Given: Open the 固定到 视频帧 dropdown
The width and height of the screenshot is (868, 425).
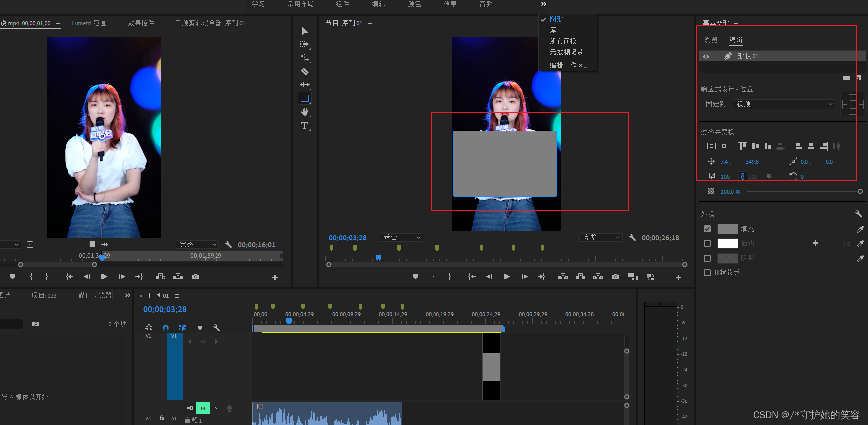Looking at the screenshot, I should click(x=784, y=104).
